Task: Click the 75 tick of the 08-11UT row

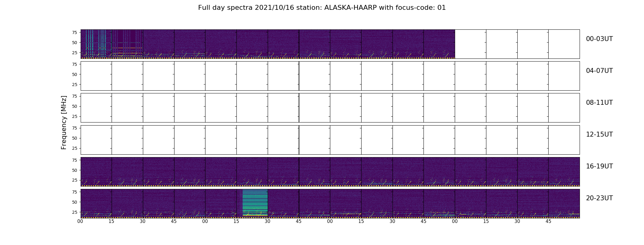Action: [x=75, y=96]
